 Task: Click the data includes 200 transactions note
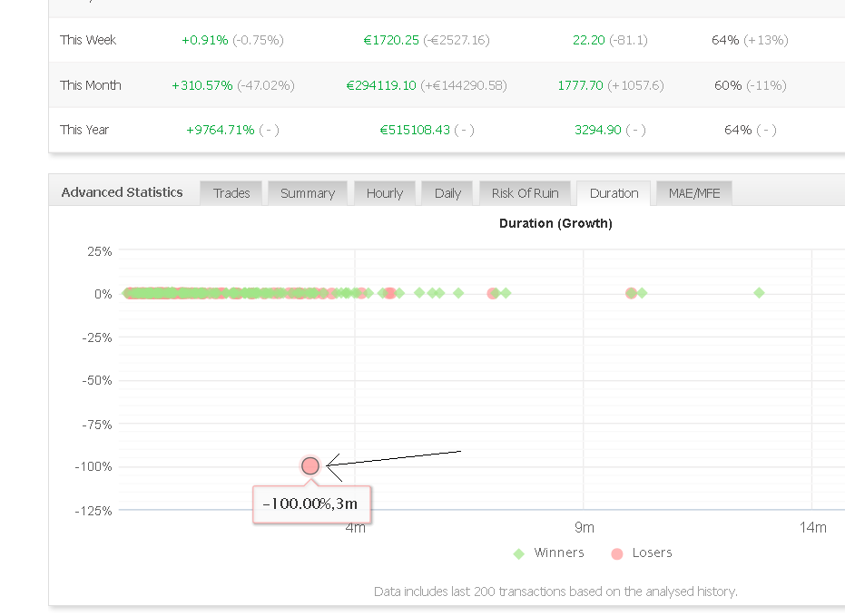555,592
